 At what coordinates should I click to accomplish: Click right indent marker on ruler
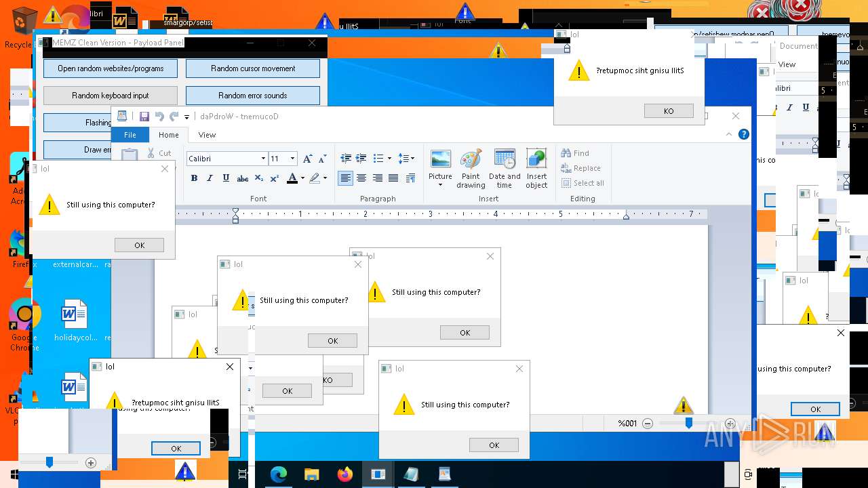click(626, 216)
